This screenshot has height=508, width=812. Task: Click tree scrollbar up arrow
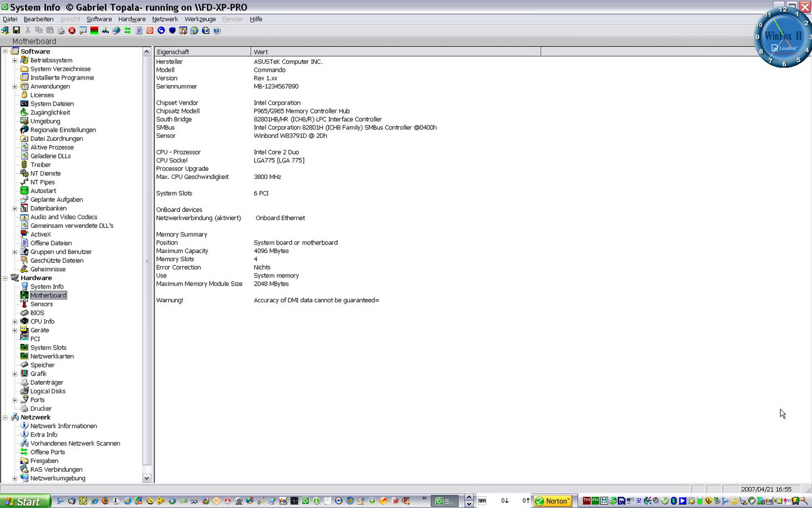[x=147, y=52]
